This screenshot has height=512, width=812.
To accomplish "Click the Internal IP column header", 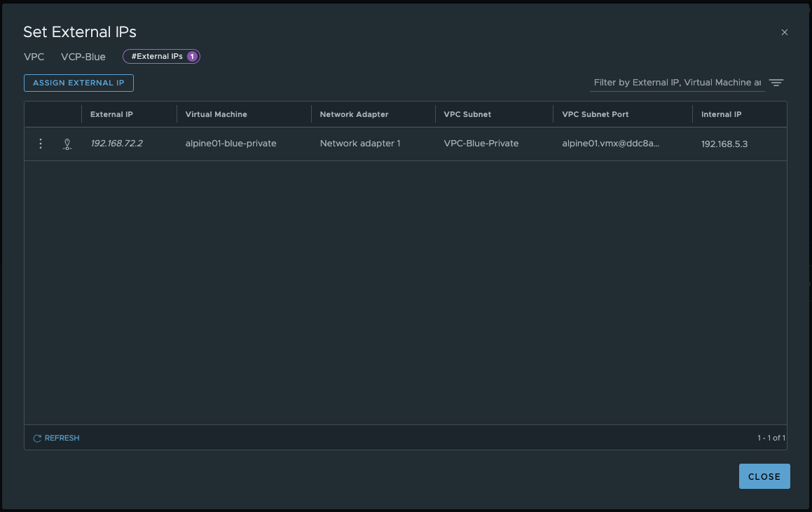I will [721, 114].
